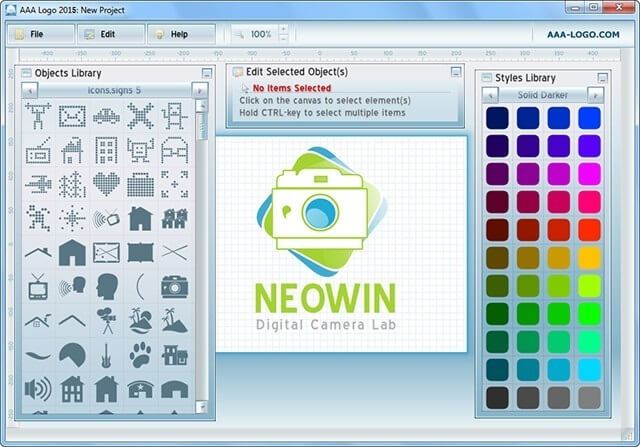This screenshot has width=640, height=447.
Task: Pick the electric guitar icon
Action: [x=106, y=355]
